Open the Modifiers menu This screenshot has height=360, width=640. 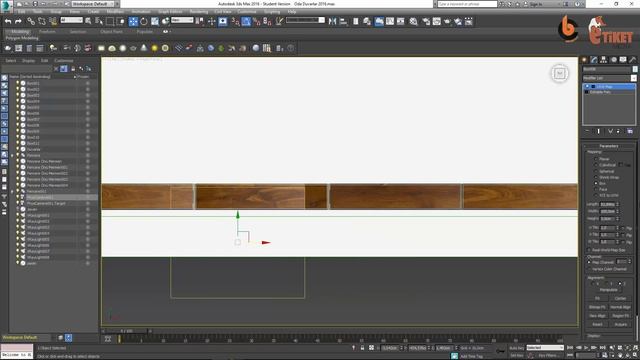[115, 12]
